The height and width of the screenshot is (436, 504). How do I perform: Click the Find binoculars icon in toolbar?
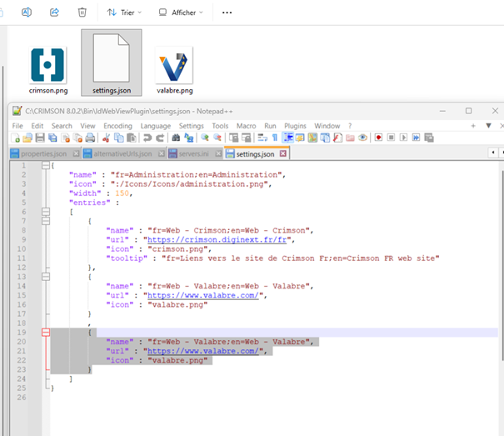pyautogui.click(x=177, y=138)
